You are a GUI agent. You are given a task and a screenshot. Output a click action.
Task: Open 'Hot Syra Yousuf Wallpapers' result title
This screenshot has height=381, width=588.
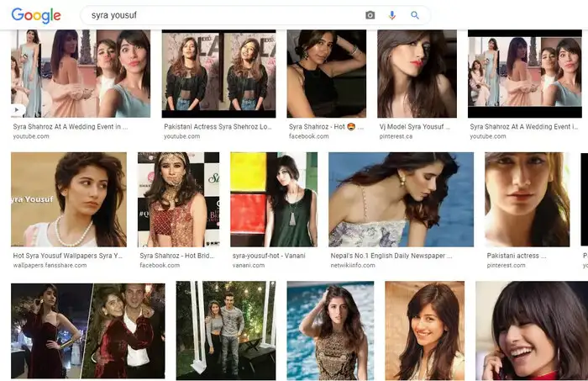pos(68,256)
